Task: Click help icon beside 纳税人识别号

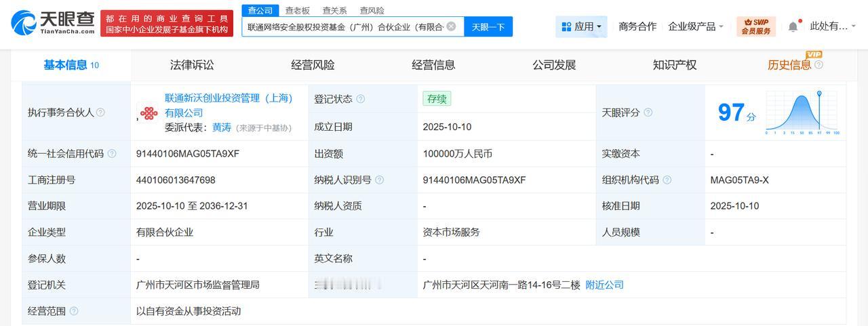Action: (379, 180)
